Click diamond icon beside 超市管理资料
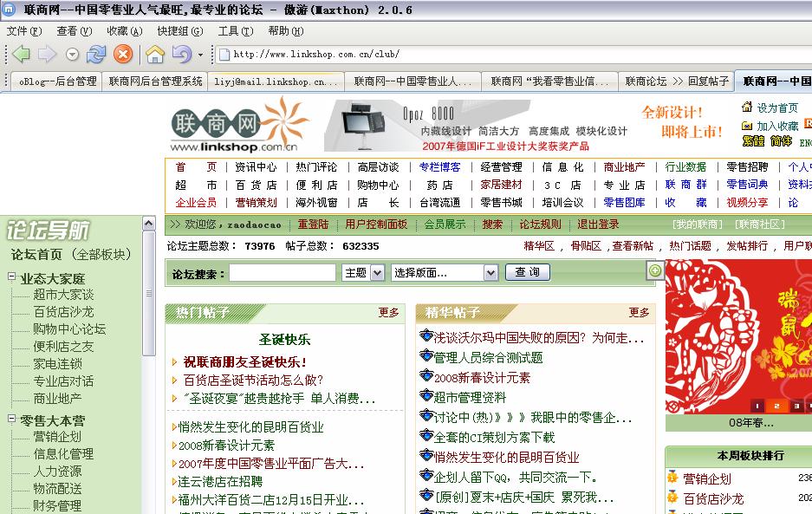 pyautogui.click(x=425, y=395)
